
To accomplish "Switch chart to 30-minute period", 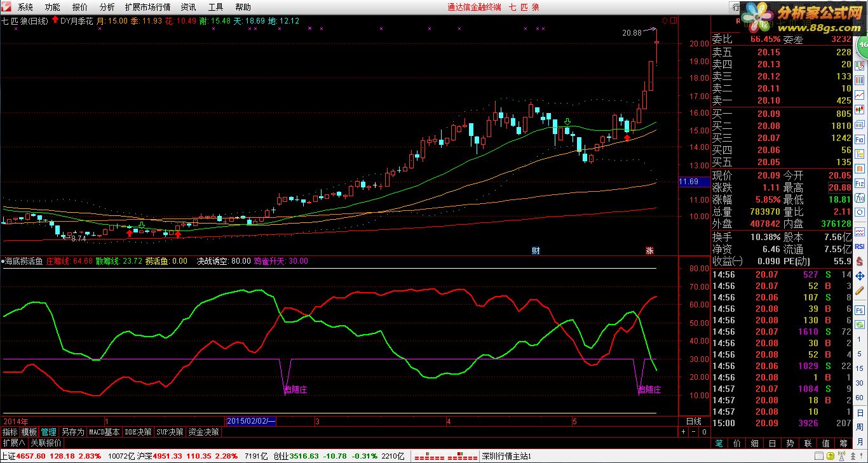I will pos(860,382).
